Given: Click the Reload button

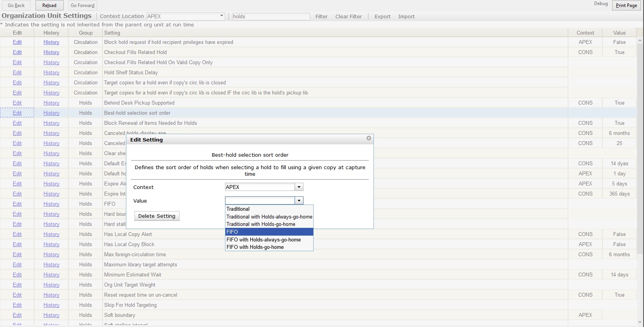Looking at the screenshot, I should (x=49, y=5).
